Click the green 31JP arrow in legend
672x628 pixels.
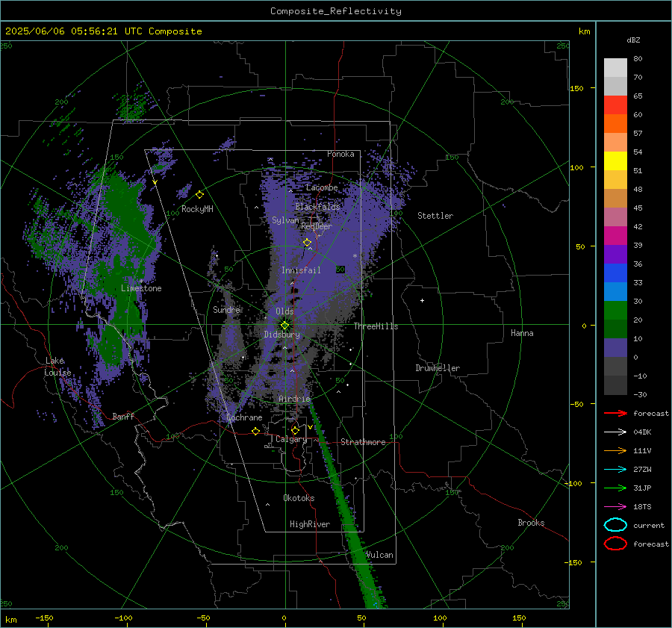coord(615,488)
